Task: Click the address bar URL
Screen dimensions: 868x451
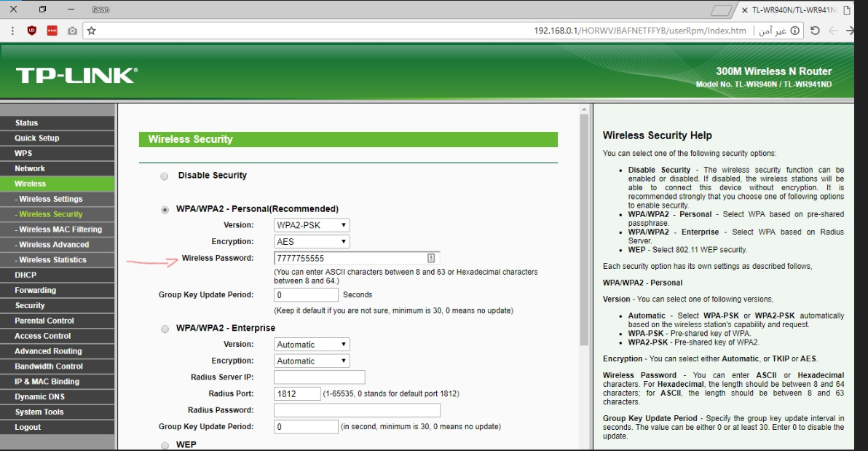Action: click(639, 31)
